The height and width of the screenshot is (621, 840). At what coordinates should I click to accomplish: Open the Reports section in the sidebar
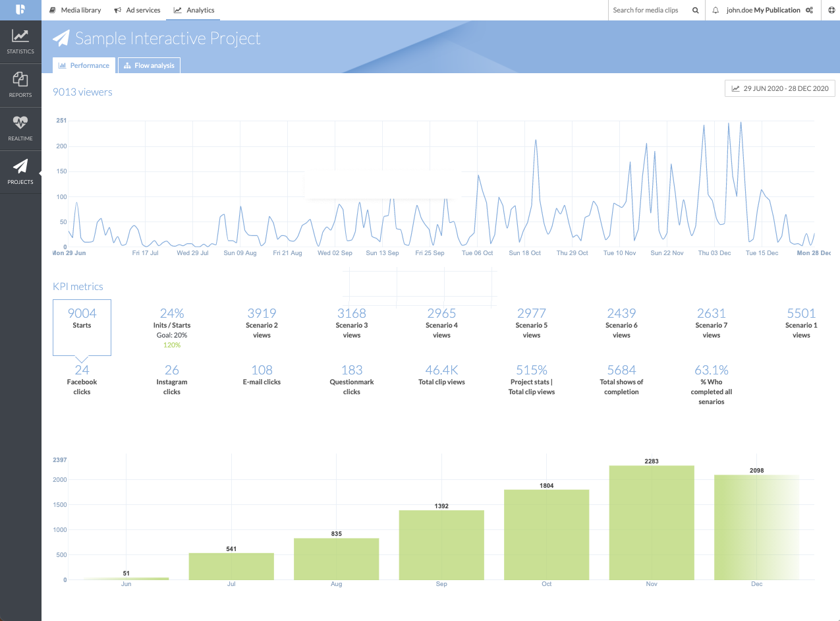click(20, 84)
